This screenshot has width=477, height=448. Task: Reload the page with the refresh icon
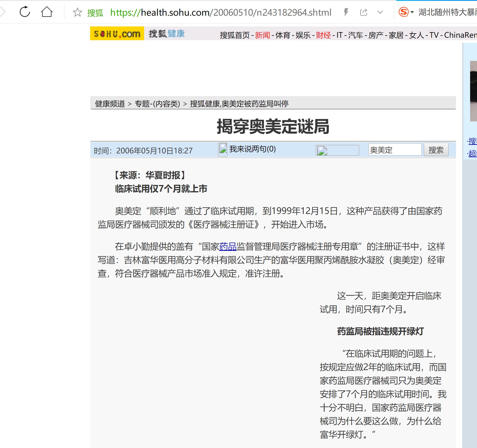pos(25,12)
